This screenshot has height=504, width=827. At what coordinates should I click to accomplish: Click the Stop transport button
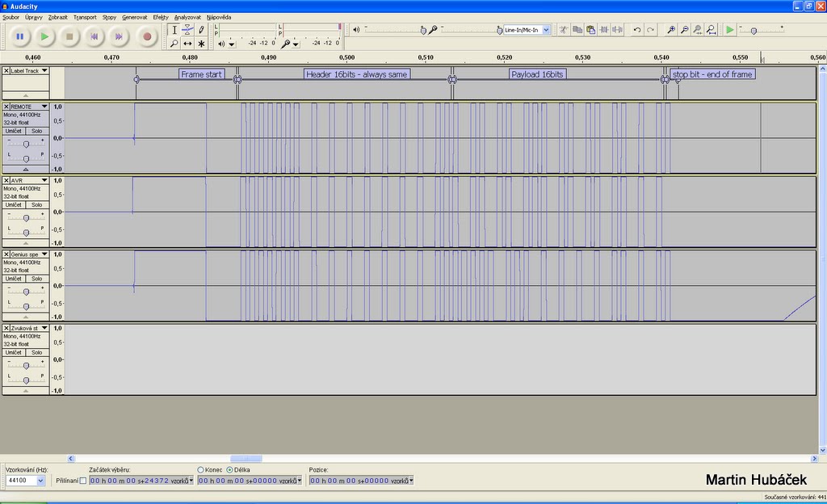(69, 36)
